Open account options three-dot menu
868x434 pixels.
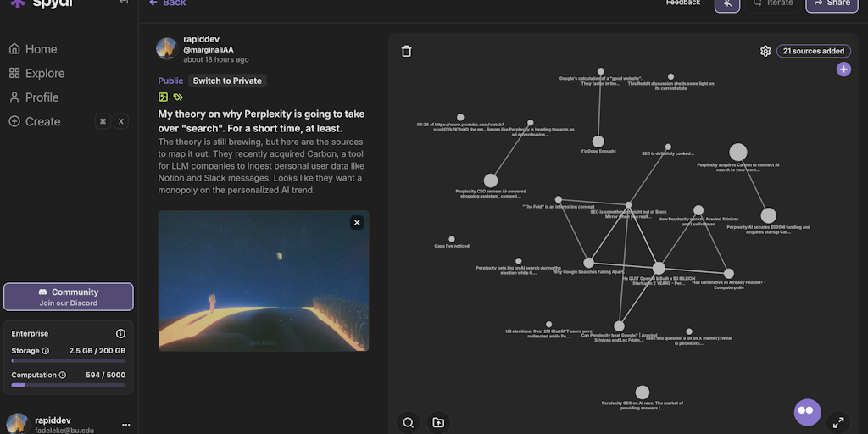tap(125, 425)
